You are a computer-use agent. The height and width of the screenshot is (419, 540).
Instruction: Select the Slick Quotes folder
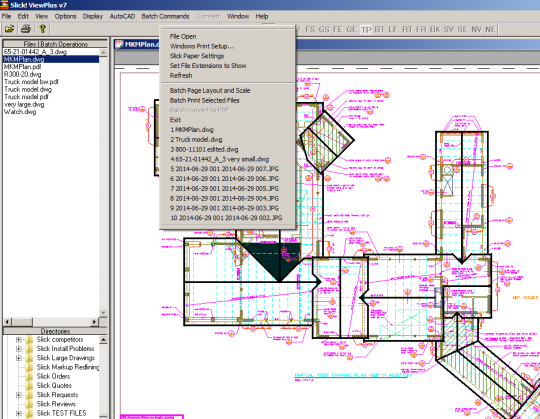pyautogui.click(x=54, y=386)
